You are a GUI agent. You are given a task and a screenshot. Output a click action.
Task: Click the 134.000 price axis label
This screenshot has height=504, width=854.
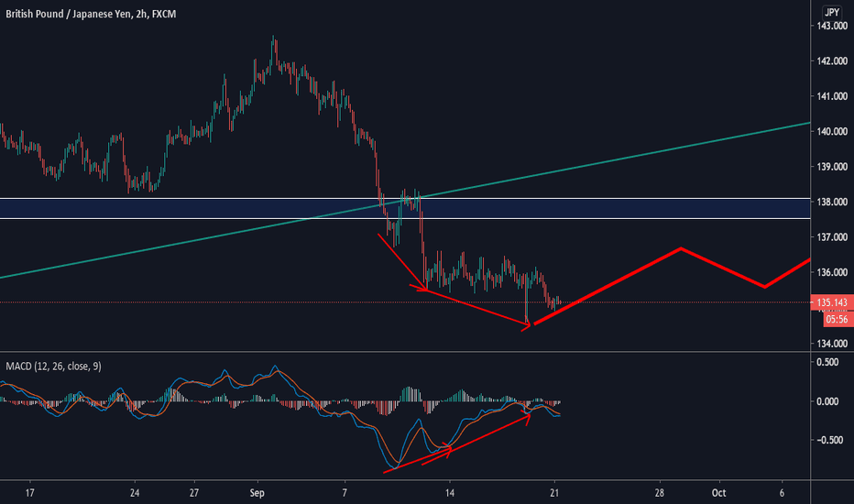(x=832, y=344)
